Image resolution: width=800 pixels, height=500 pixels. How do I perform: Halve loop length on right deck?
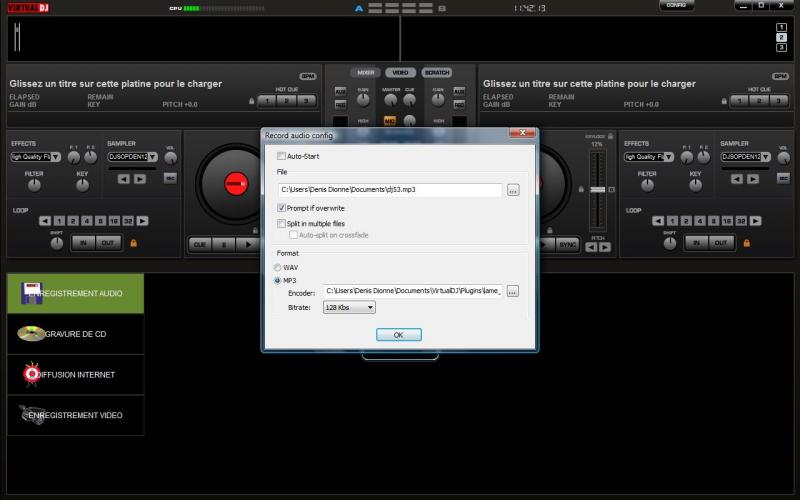[658, 221]
